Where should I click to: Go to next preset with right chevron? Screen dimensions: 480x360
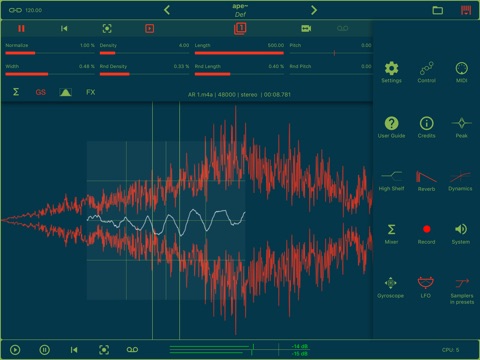click(314, 10)
